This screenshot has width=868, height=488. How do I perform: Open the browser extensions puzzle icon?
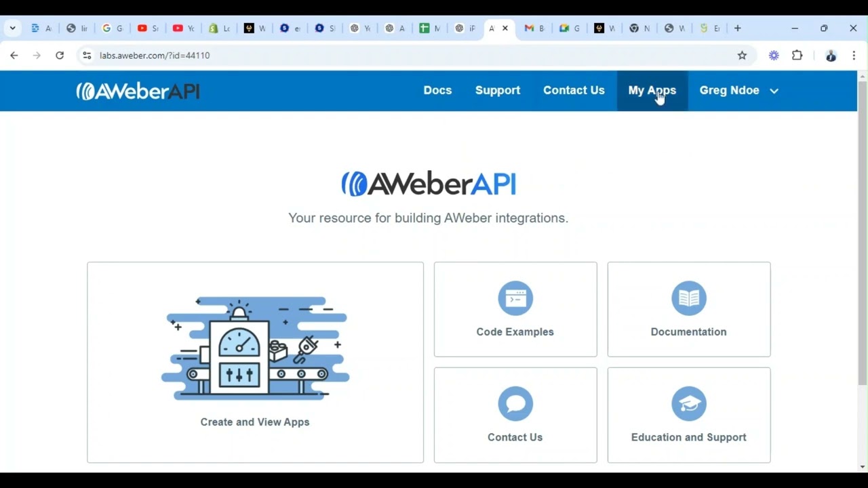tap(797, 56)
